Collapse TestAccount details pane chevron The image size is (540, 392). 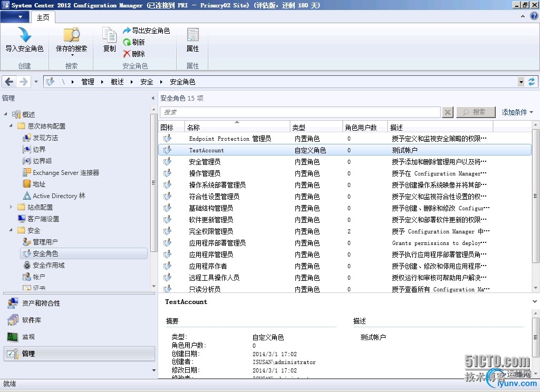[535, 301]
